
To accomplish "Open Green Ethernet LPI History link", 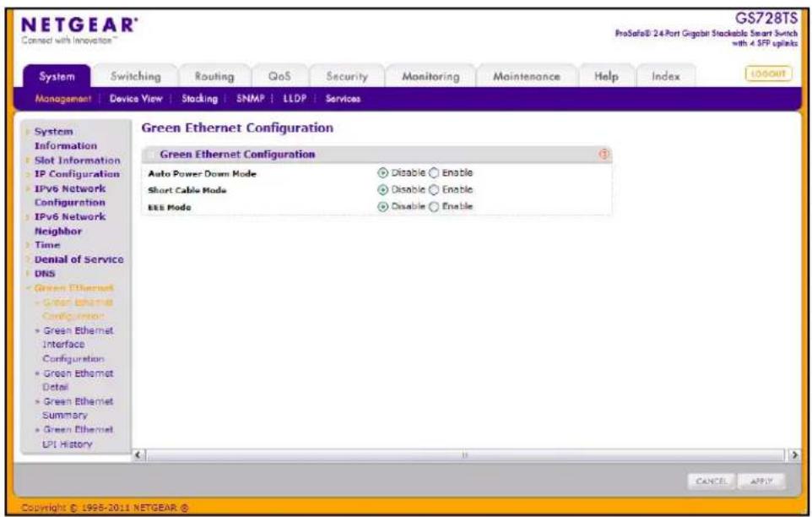I will tap(78, 437).
